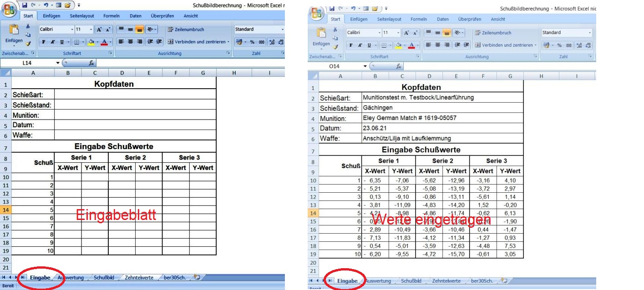
Task: Click Einfügen paste clipboard icon in right window
Action: click(321, 34)
